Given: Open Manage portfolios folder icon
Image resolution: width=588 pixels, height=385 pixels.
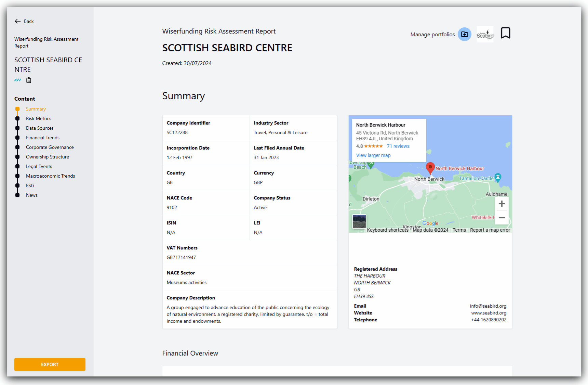Looking at the screenshot, I should [x=465, y=34].
